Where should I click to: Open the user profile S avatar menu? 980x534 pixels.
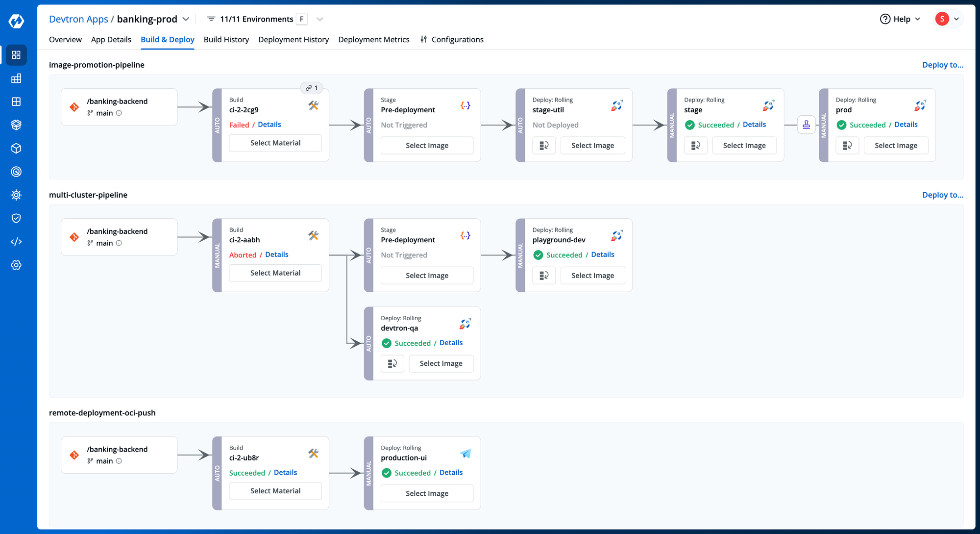(x=948, y=19)
